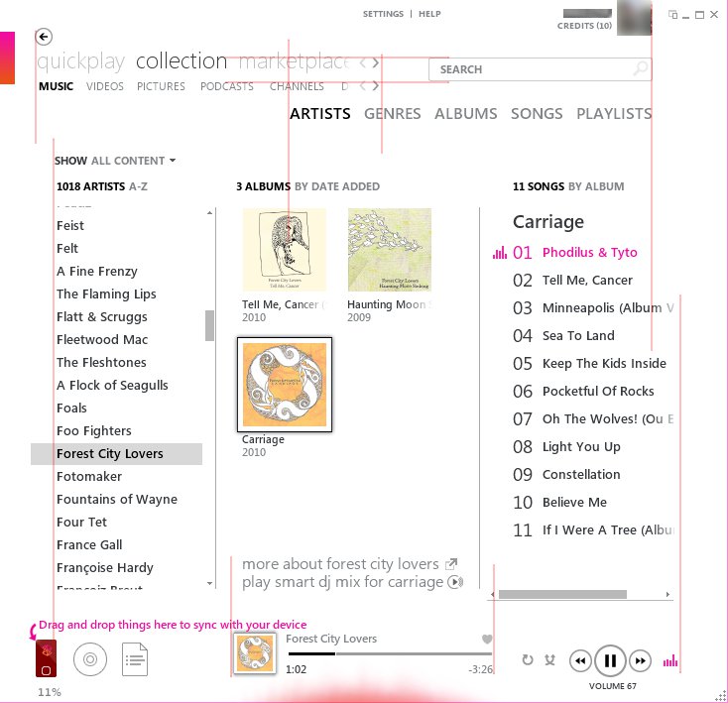Play song Pocketful Of Rocks
The image size is (728, 703).
(x=598, y=392)
